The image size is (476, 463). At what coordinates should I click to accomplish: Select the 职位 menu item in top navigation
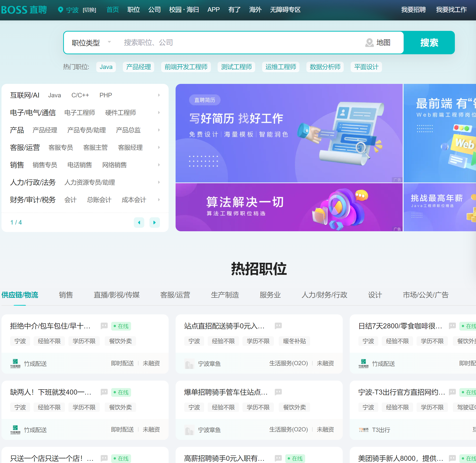[x=134, y=10]
